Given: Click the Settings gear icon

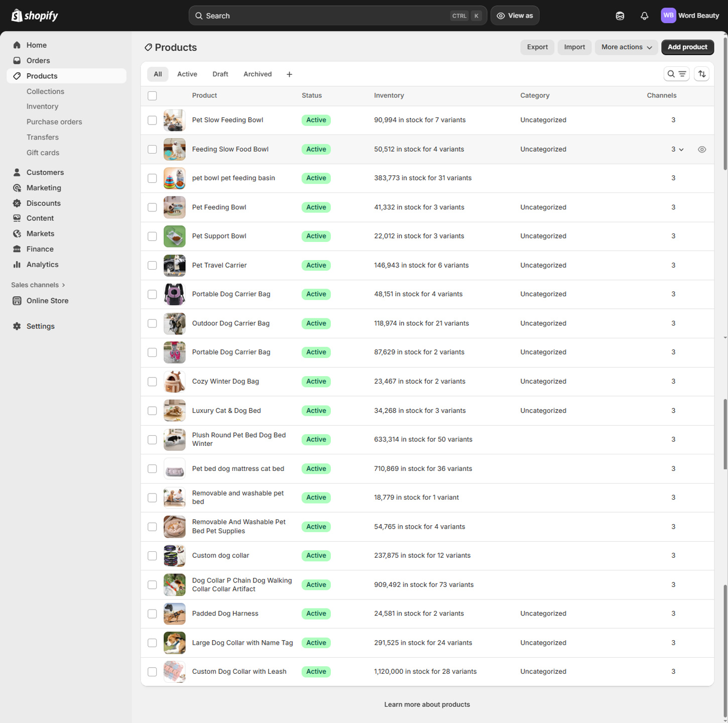Looking at the screenshot, I should coord(17,326).
